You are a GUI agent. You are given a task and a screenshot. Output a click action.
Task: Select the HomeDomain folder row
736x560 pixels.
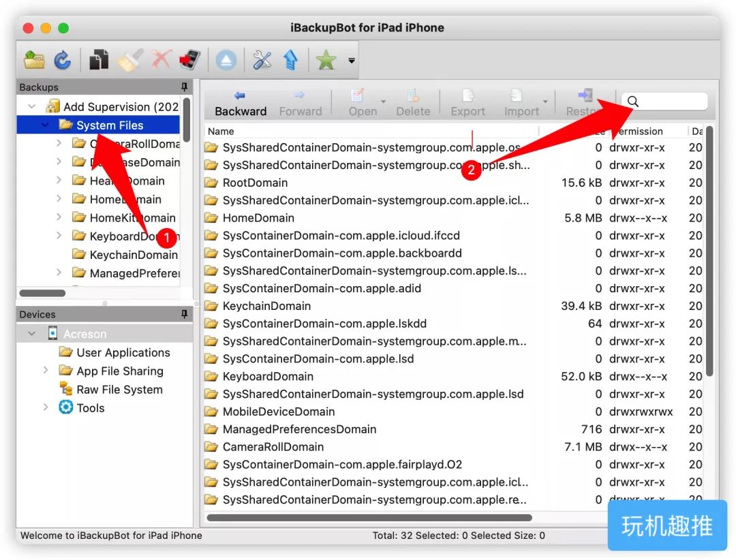pyautogui.click(x=453, y=218)
